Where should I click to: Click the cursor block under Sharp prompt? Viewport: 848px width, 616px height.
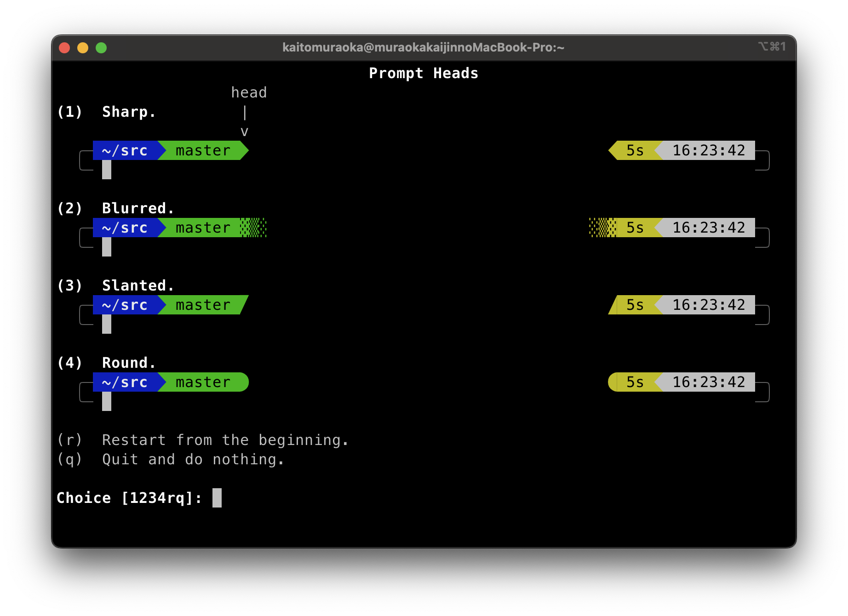pos(107,170)
